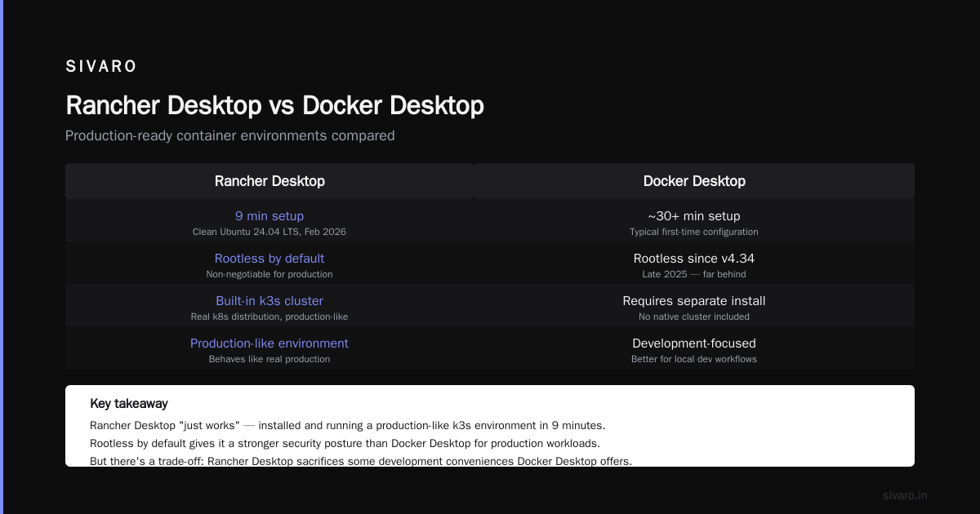Select the 'Rancher Desktop vs Docker Desktop' headline
Viewport: 980px width, 514px height.
[x=274, y=105]
